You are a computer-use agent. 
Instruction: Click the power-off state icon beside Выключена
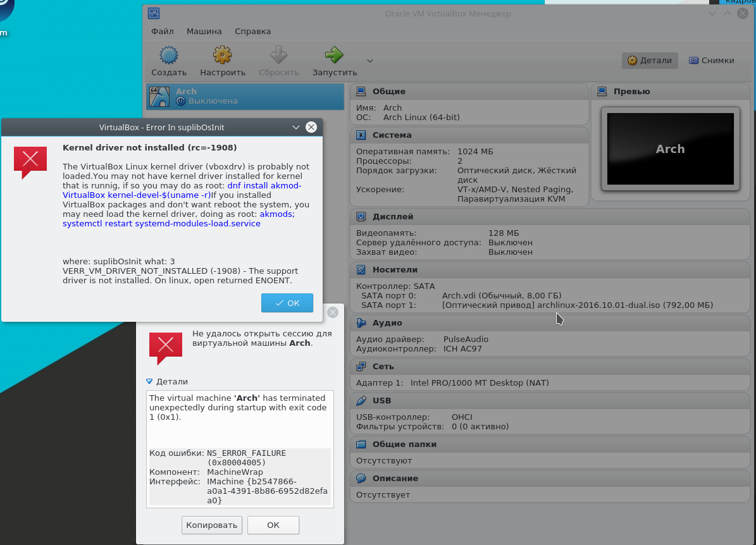(180, 101)
